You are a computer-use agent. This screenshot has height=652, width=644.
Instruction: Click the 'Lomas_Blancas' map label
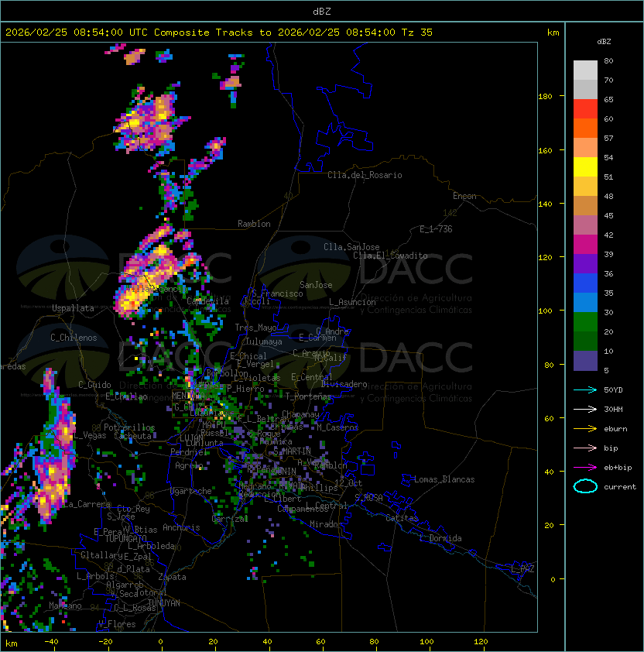444,479
